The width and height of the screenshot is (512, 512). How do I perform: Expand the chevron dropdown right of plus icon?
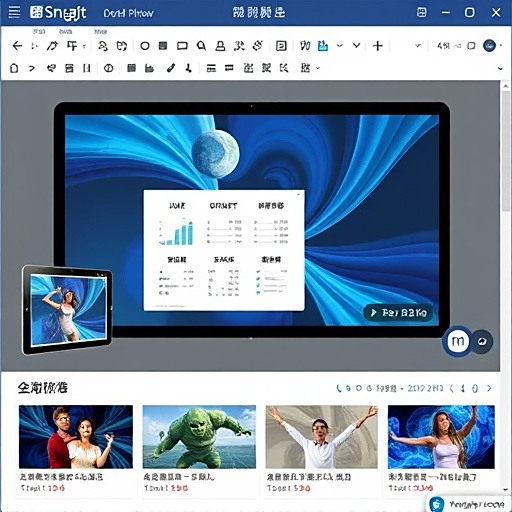tap(418, 46)
